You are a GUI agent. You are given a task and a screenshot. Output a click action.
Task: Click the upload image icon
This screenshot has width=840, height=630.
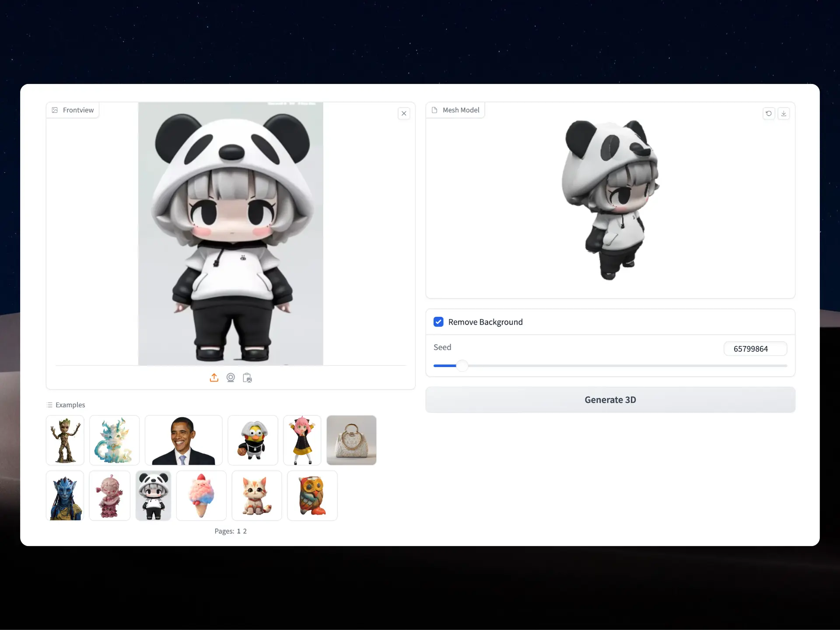point(214,378)
